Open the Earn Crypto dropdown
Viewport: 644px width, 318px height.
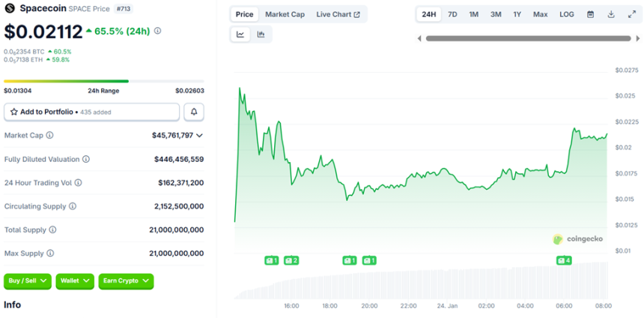tap(126, 281)
